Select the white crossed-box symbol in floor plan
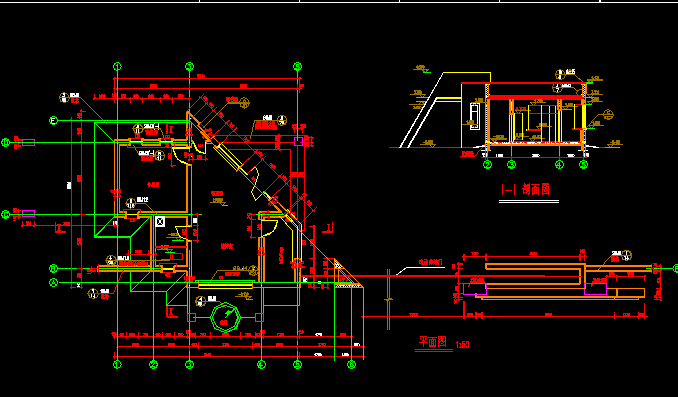 (x=160, y=222)
